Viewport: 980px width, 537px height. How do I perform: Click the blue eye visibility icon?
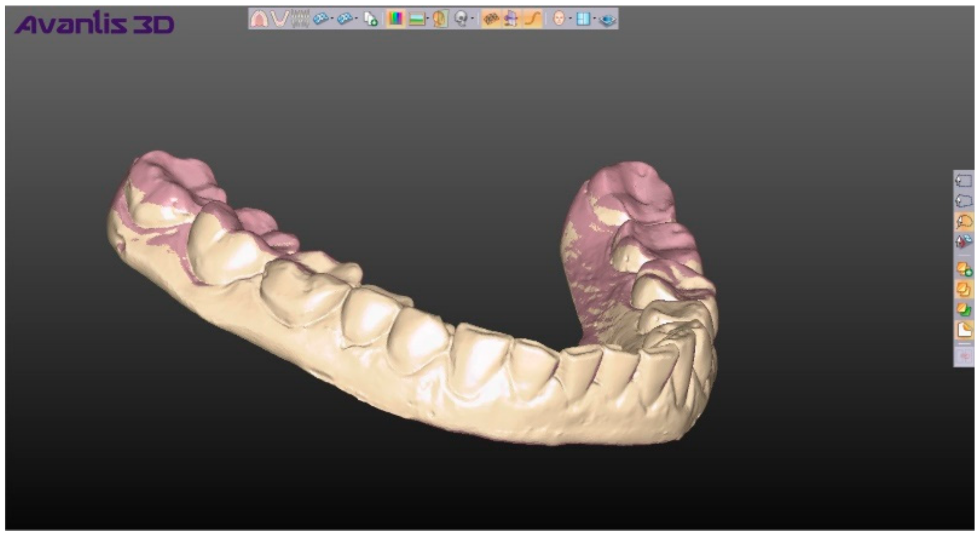point(607,19)
